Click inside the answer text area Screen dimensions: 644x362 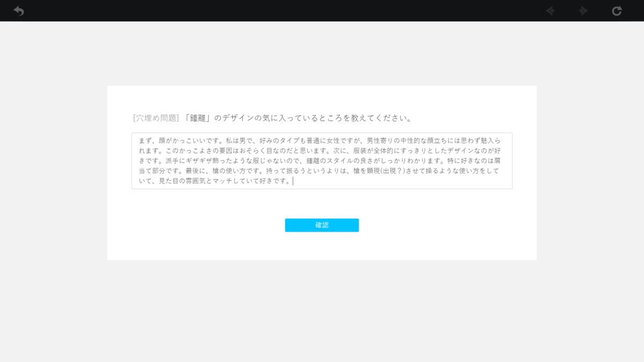[322, 161]
